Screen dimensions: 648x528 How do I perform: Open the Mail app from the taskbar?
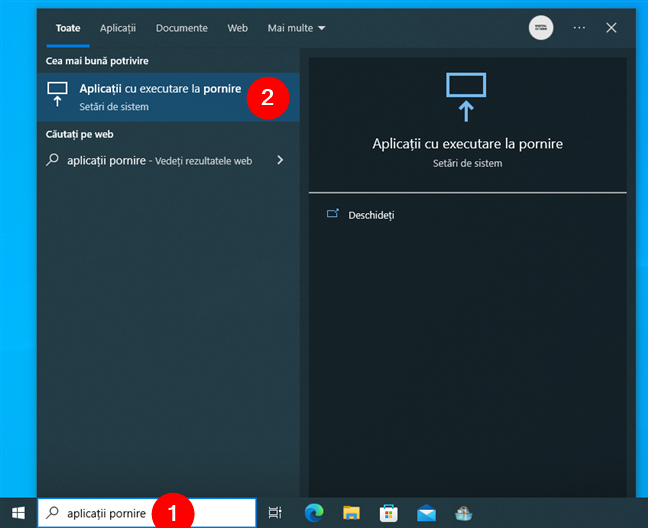[x=426, y=513]
